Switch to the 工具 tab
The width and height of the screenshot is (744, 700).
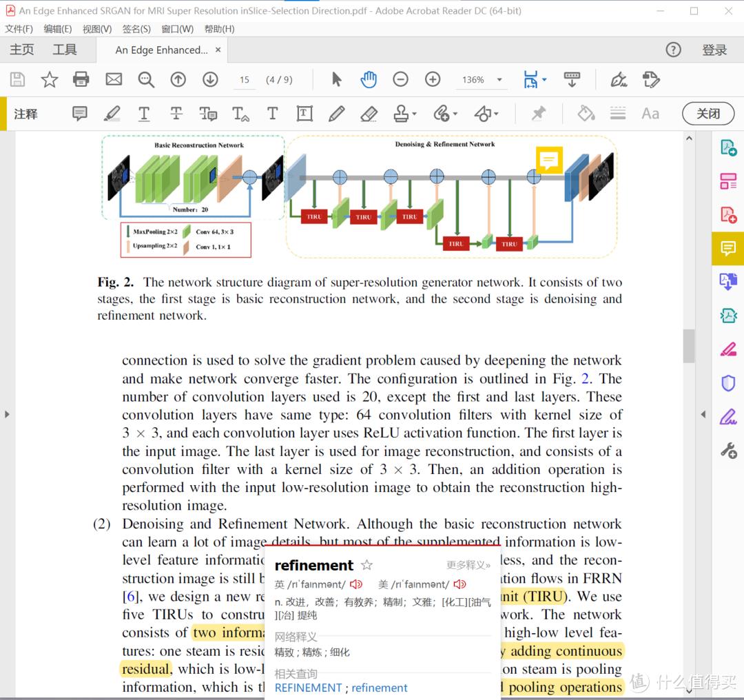click(65, 50)
